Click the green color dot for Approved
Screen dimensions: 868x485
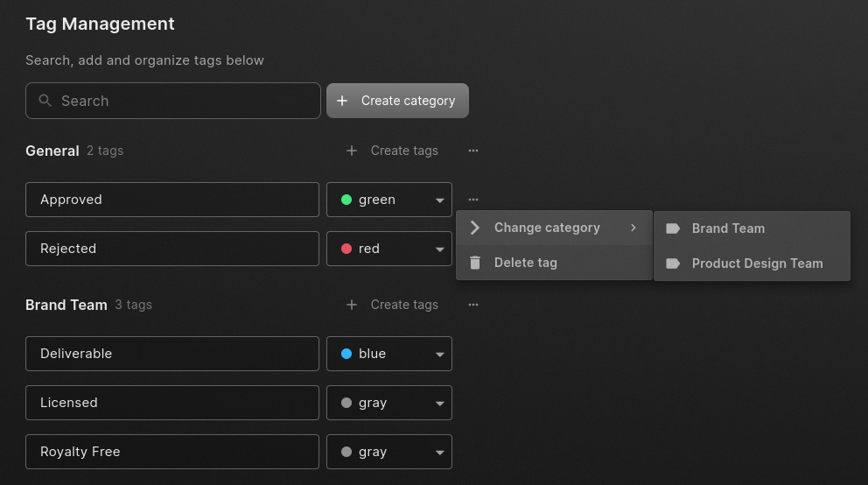(346, 200)
